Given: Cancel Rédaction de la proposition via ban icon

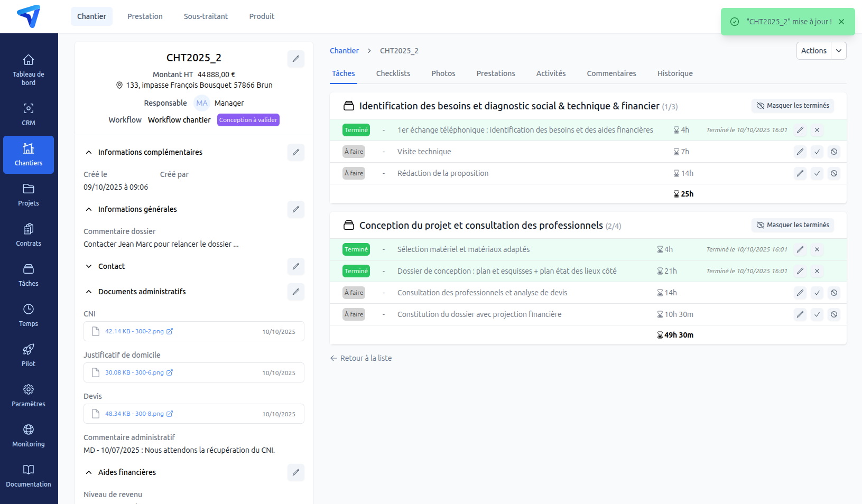Looking at the screenshot, I should [834, 173].
